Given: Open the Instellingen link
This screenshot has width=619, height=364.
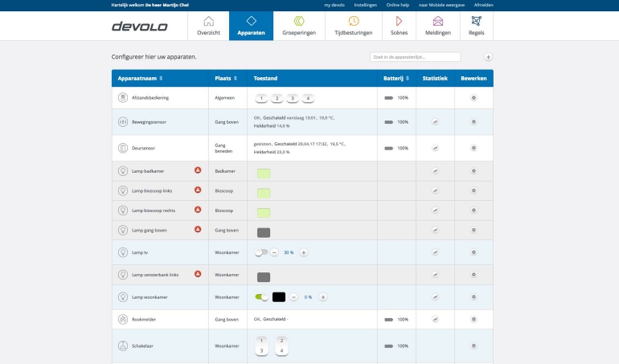Looking at the screenshot, I should [365, 5].
